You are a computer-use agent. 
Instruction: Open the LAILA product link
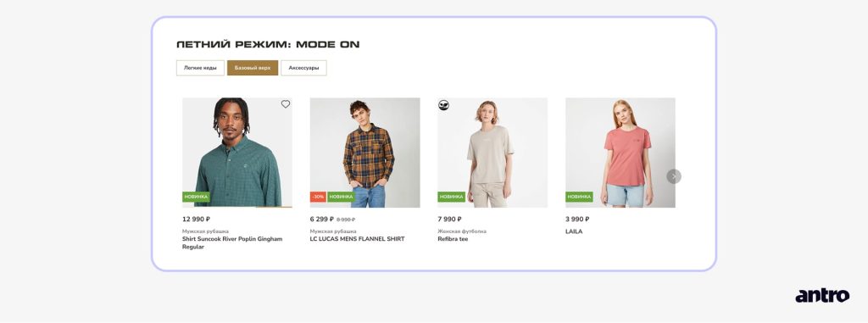point(574,231)
